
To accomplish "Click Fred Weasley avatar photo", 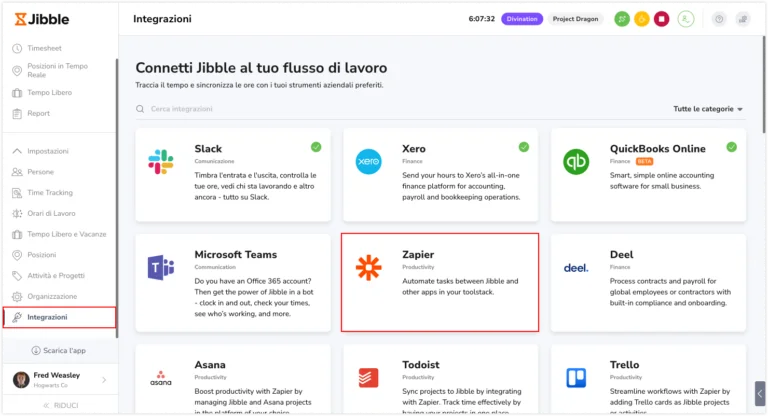I will tap(21, 380).
